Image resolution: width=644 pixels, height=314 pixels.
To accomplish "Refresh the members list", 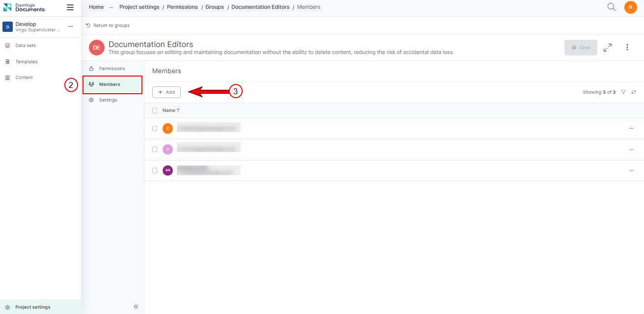I will click(x=634, y=92).
